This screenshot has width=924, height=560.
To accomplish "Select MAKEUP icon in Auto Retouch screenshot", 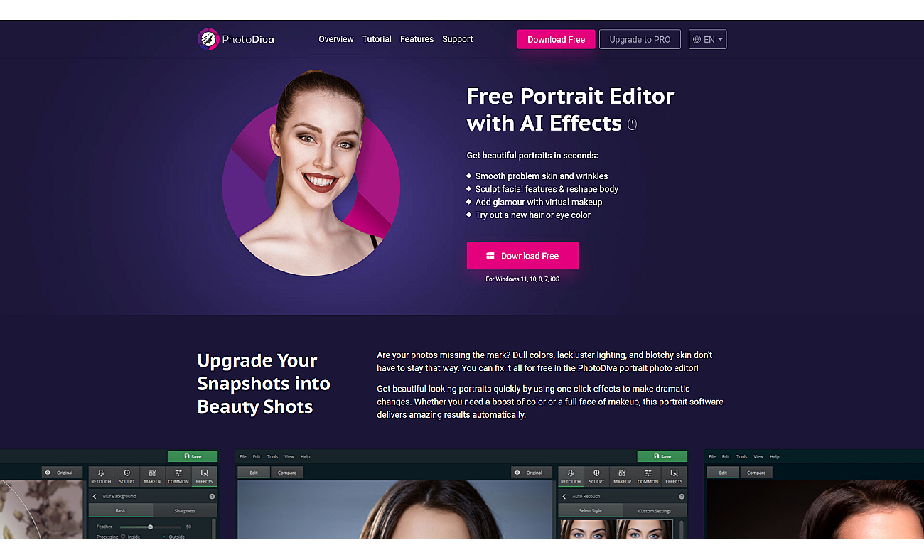I will point(622,476).
